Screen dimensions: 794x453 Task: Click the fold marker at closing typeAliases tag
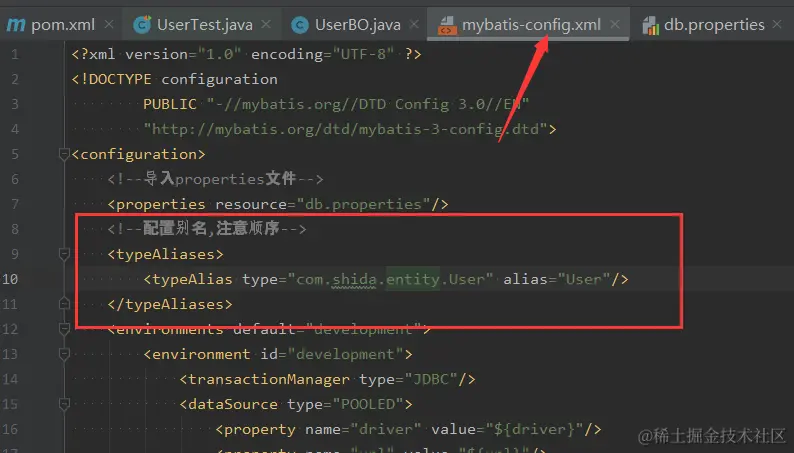64,304
